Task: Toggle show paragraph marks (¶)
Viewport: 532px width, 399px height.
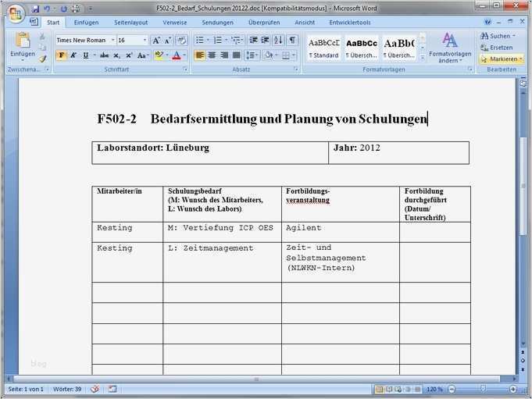Action: (292, 41)
